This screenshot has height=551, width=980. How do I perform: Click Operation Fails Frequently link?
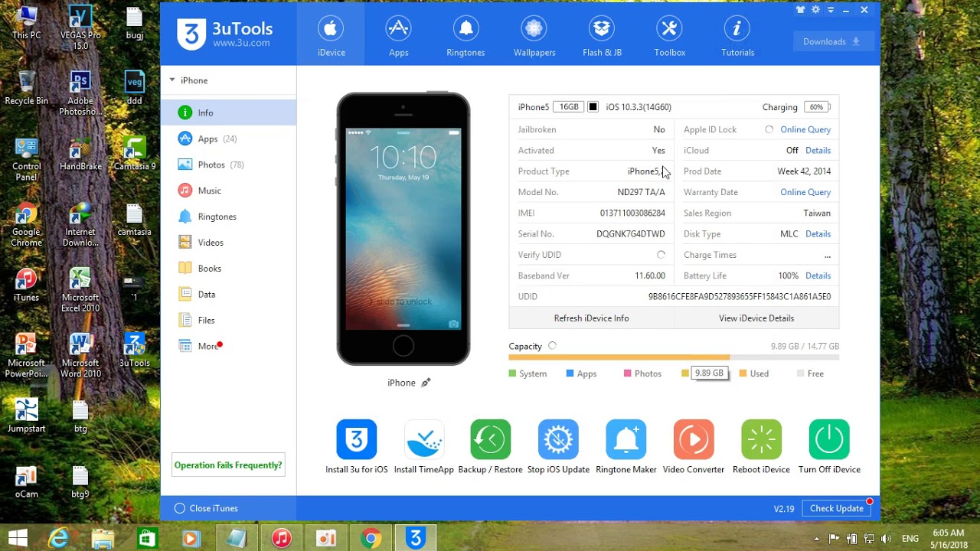click(x=228, y=465)
